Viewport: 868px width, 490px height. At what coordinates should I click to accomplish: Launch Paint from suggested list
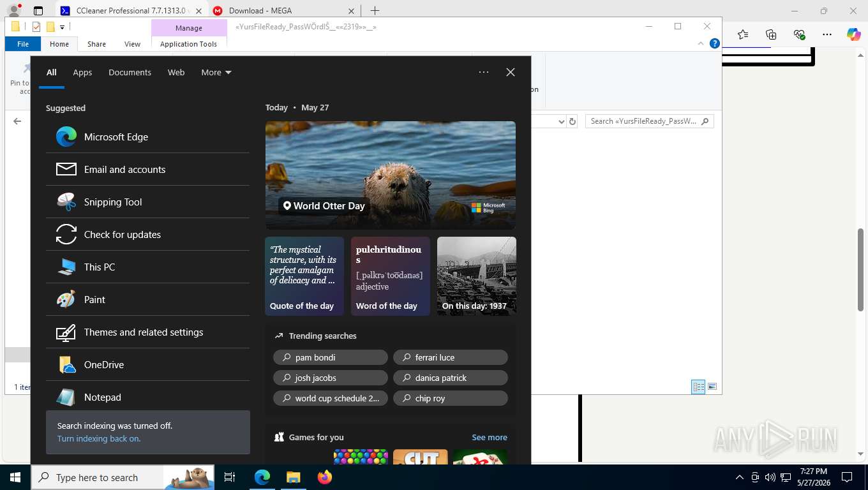coord(147,299)
